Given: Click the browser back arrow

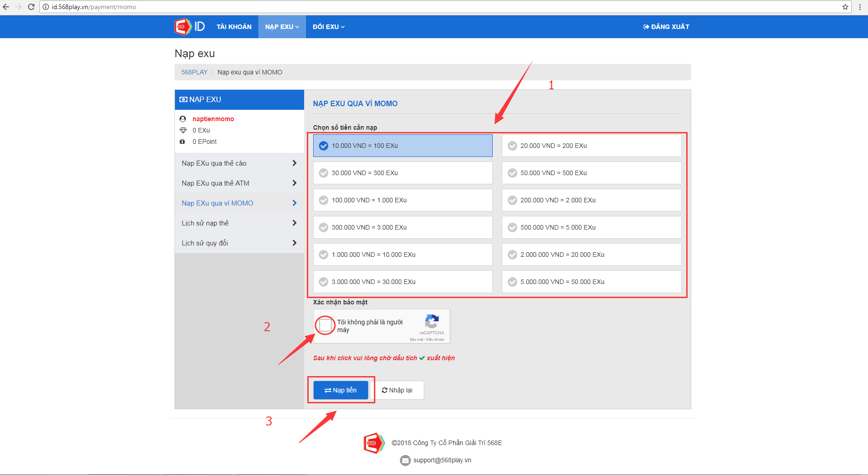Looking at the screenshot, I should pyautogui.click(x=6, y=7).
